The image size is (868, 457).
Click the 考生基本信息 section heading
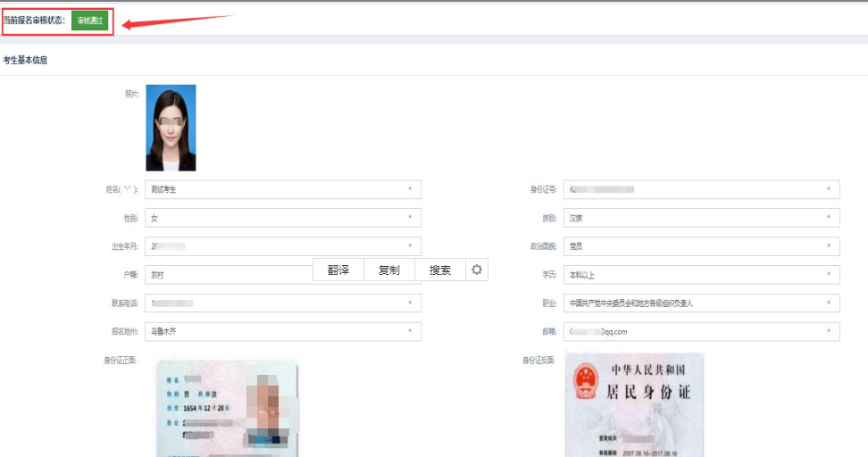25,61
